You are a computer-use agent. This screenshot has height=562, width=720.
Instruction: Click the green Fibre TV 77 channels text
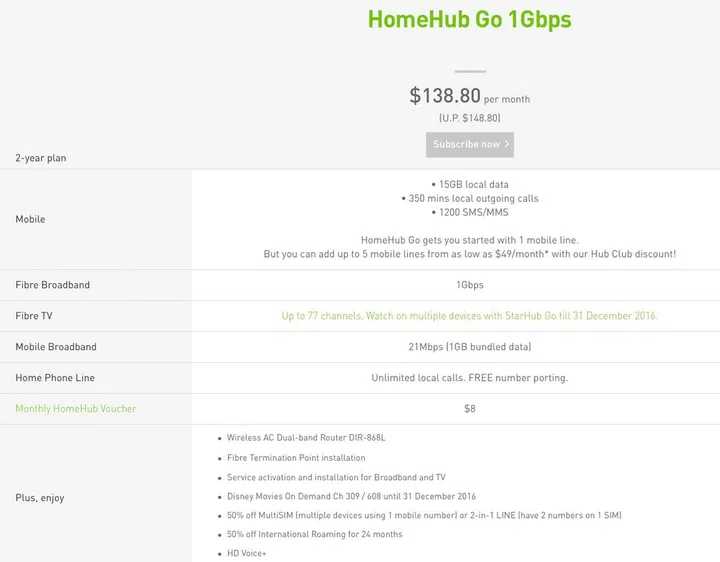469,316
